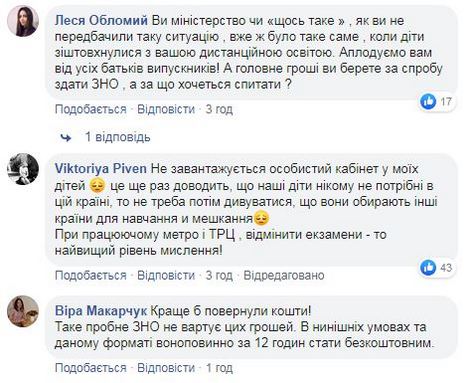The image size is (473, 383).
Task: Click the reply arrow icon beside 1 відповідь
Action: 66,137
